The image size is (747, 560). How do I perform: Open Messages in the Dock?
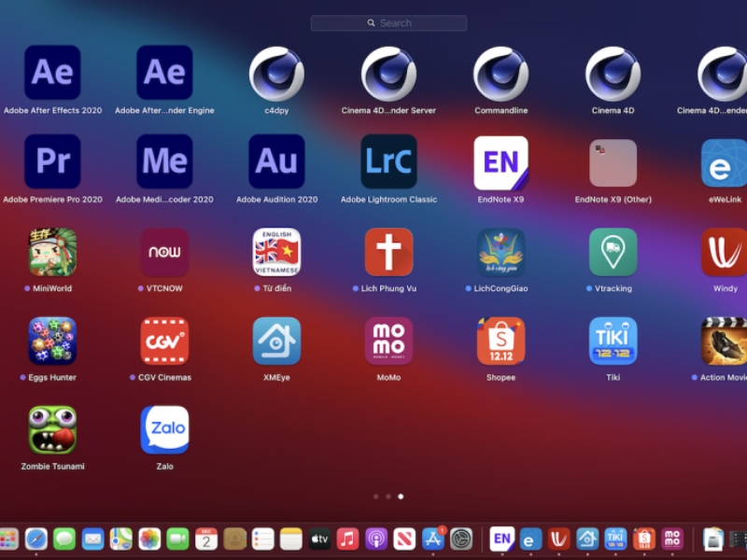[x=64, y=539]
